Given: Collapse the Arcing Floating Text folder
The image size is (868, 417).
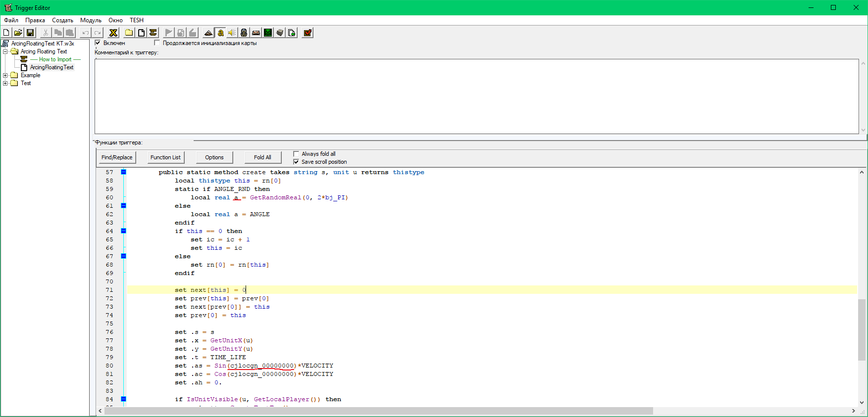Looking at the screenshot, I should coord(5,51).
